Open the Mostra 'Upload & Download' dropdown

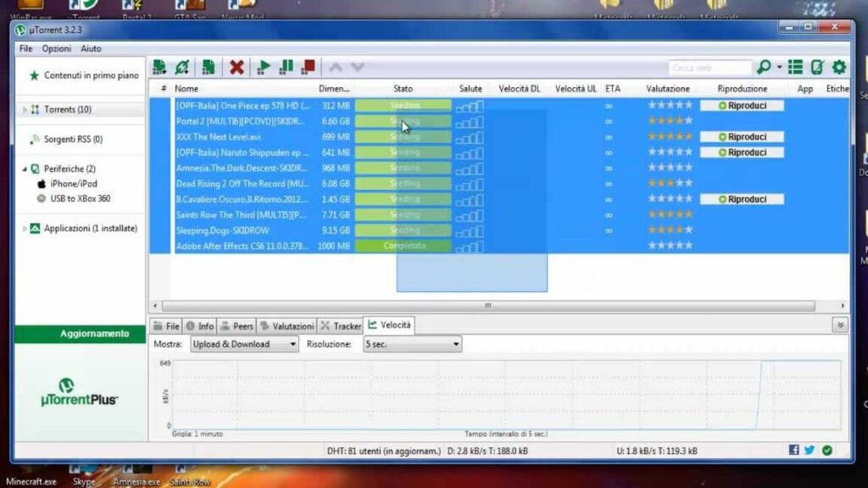click(x=244, y=344)
